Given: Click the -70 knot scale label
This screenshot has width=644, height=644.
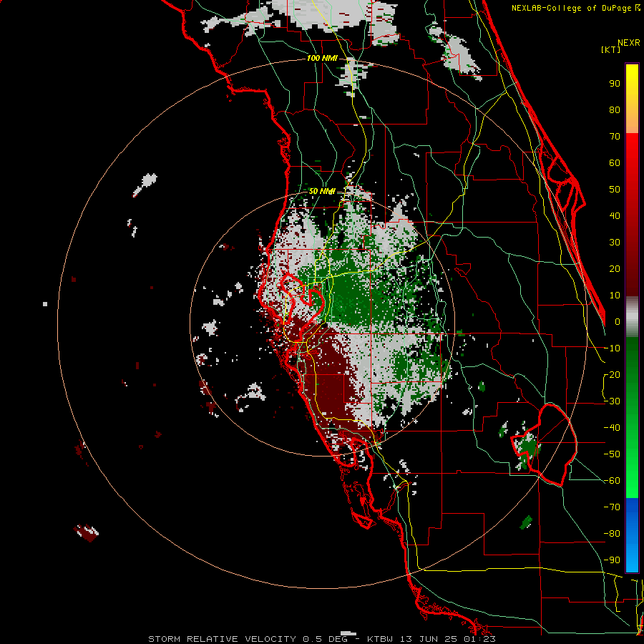Looking at the screenshot, I should (x=612, y=507).
